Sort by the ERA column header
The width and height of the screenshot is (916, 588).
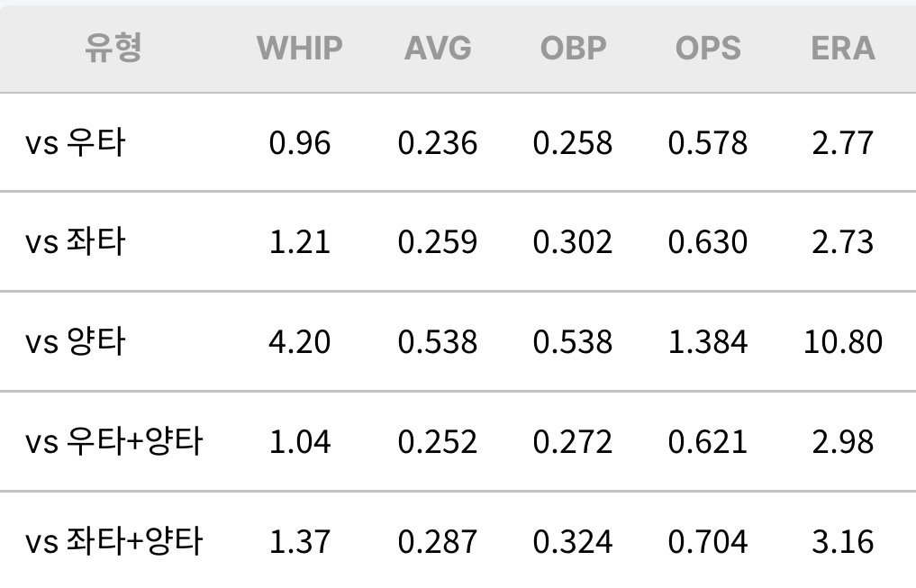tap(843, 48)
